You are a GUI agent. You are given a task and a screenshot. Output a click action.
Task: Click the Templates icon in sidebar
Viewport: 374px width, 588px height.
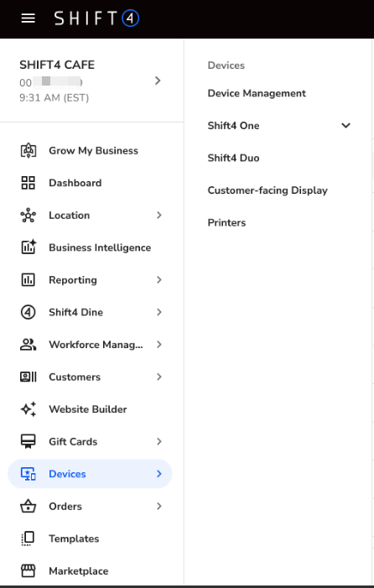coord(29,539)
